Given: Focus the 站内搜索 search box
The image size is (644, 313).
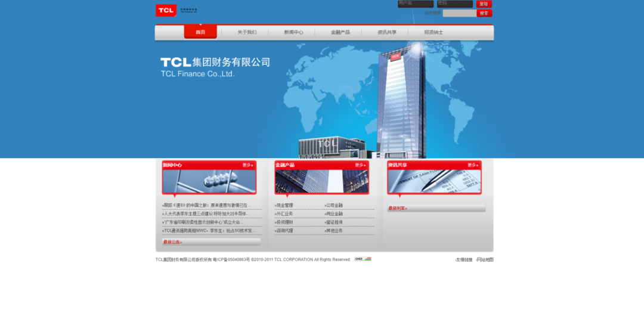Looking at the screenshot, I should click(x=460, y=13).
